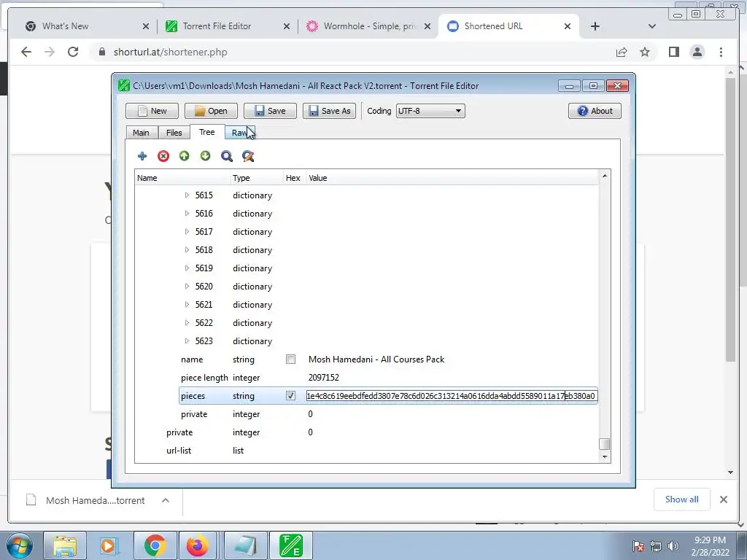Open the Coding UTF-8 dropdown
This screenshot has height=560, width=747.
[430, 111]
